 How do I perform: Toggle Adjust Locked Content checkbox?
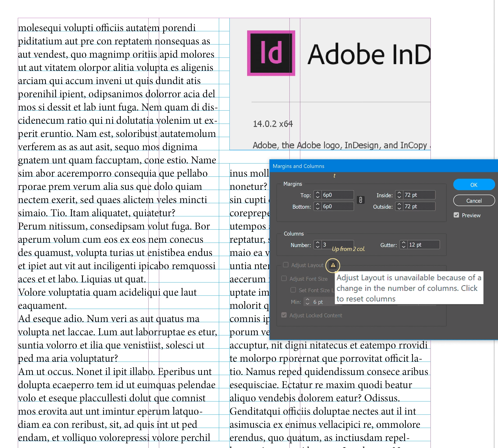pos(284,315)
